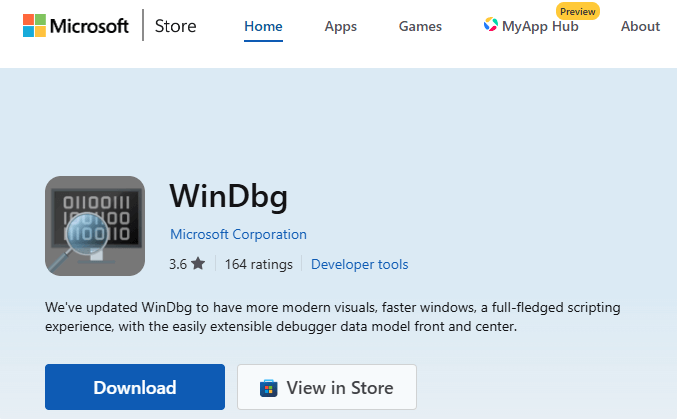Click the WinDbg title heading
Viewport: 677px width, 419px height.
[x=228, y=195]
